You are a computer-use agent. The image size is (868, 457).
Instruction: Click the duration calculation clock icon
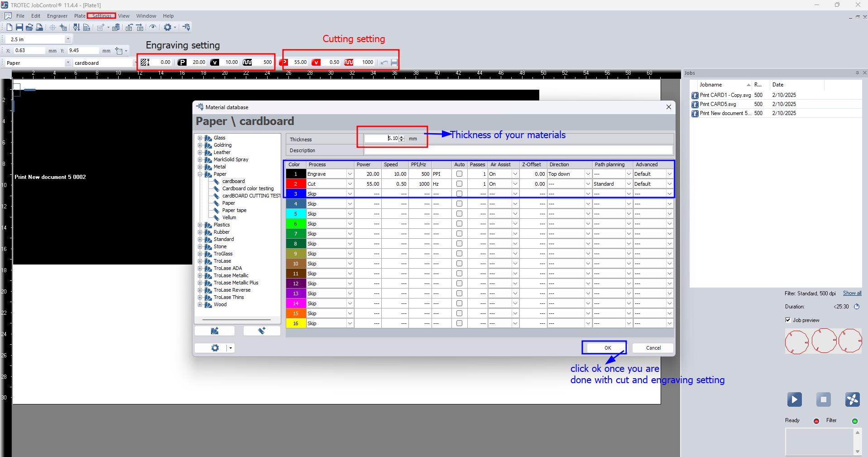[856, 307]
